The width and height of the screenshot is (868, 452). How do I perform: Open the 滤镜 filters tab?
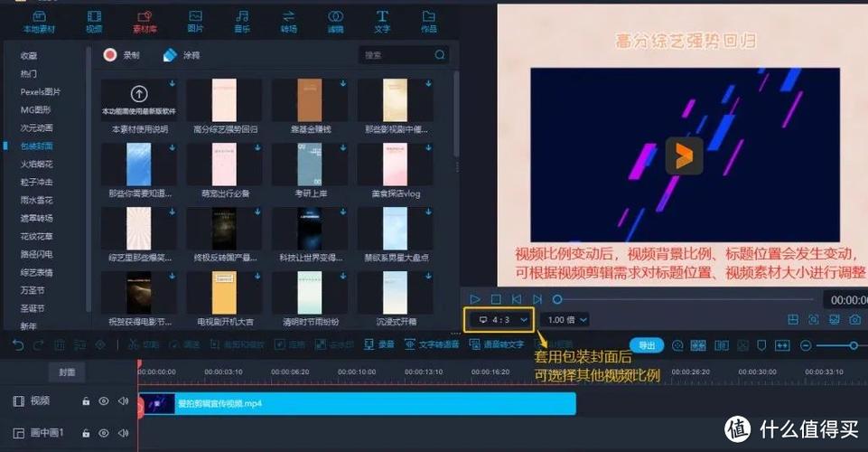335,23
